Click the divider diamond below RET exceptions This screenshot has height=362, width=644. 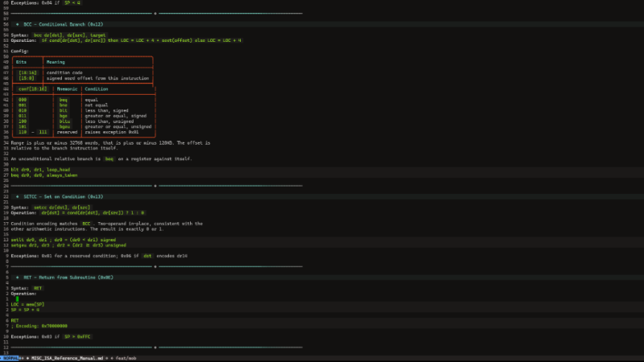tap(155, 348)
